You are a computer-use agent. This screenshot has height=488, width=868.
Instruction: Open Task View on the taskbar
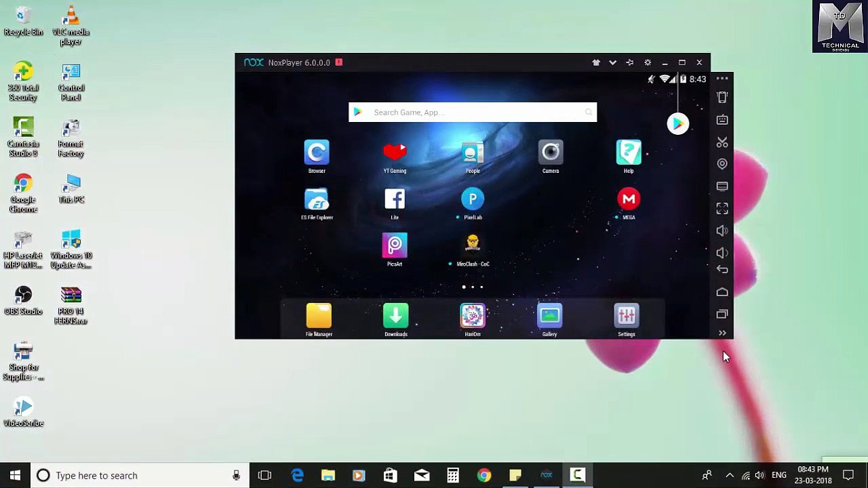(x=264, y=475)
